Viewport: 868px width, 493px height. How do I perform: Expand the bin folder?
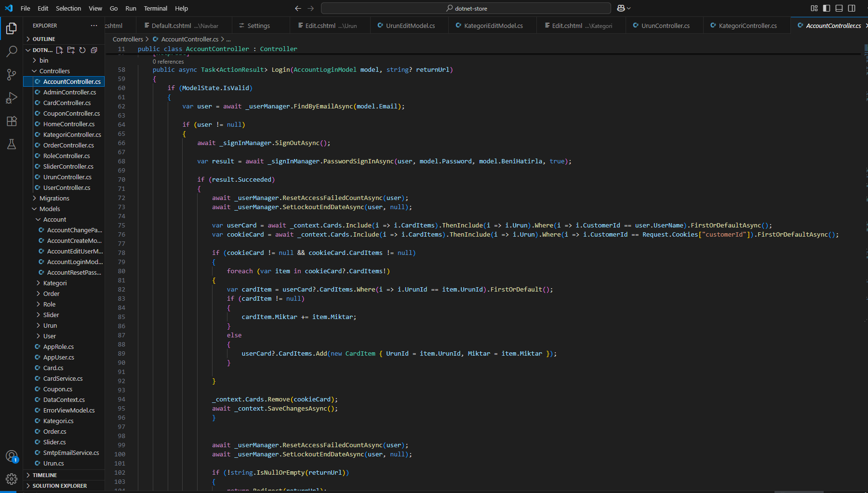tap(64, 60)
